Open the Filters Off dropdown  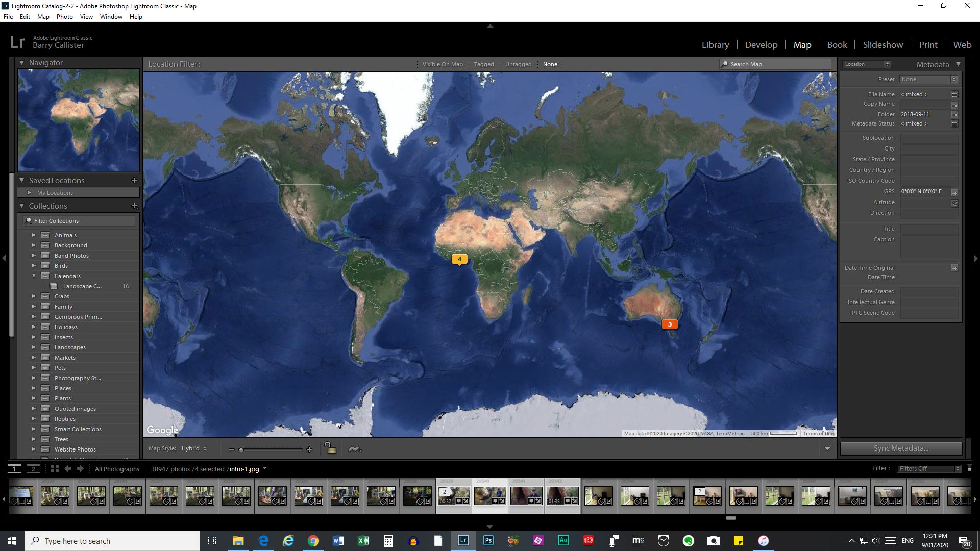tap(928, 468)
